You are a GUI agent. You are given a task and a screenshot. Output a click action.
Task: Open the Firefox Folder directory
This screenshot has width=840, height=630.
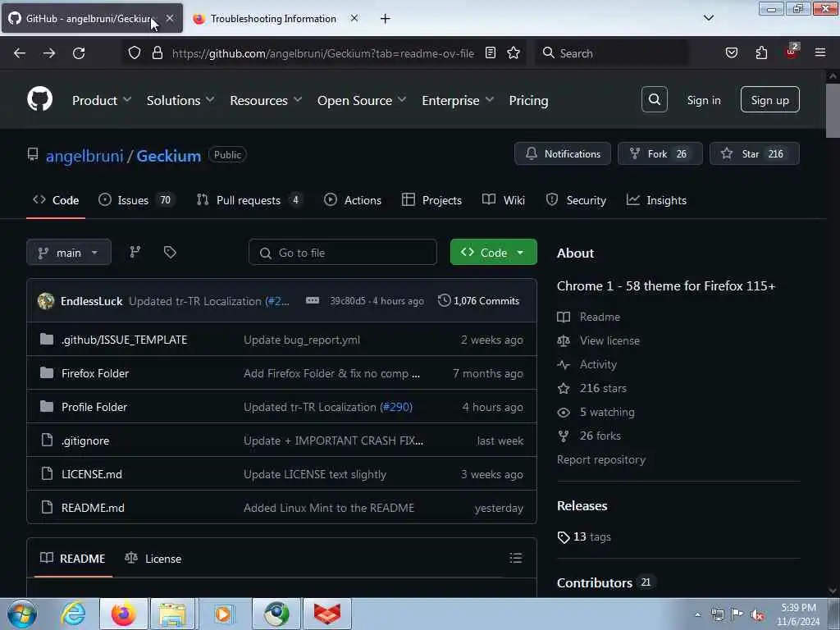pyautogui.click(x=95, y=373)
